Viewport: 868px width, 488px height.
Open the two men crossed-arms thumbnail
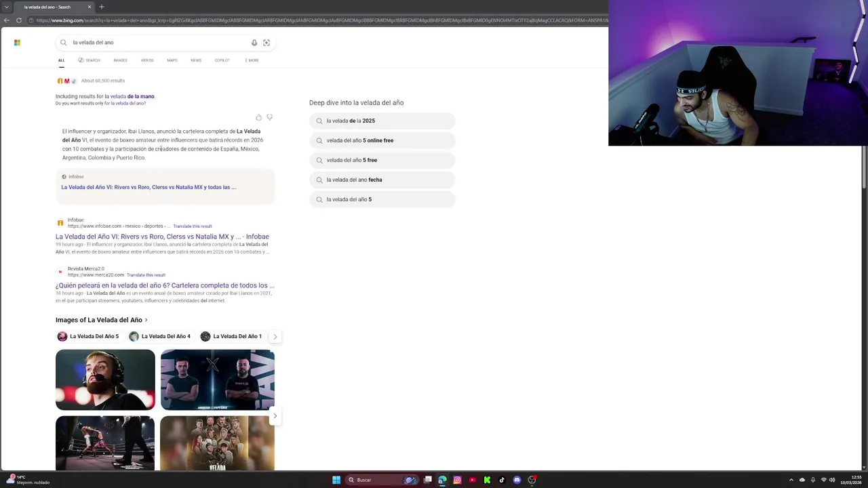click(218, 380)
